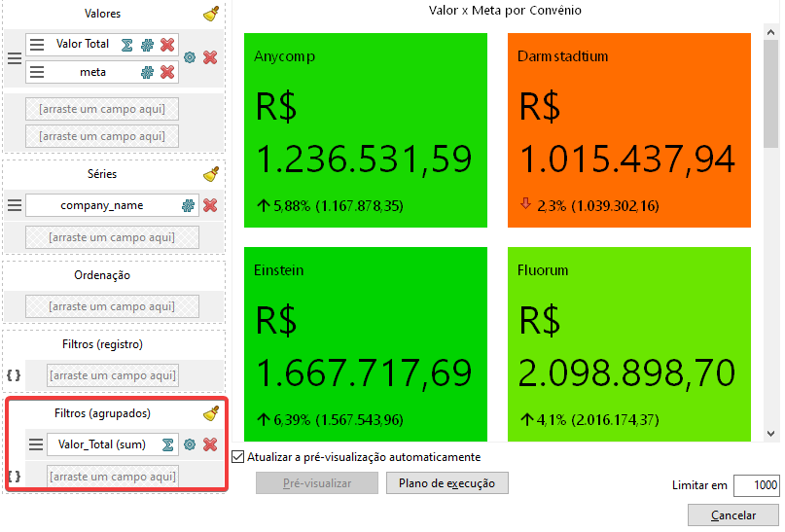Click the preview scrollbar down arrow
The width and height of the screenshot is (785, 532).
coord(771,434)
